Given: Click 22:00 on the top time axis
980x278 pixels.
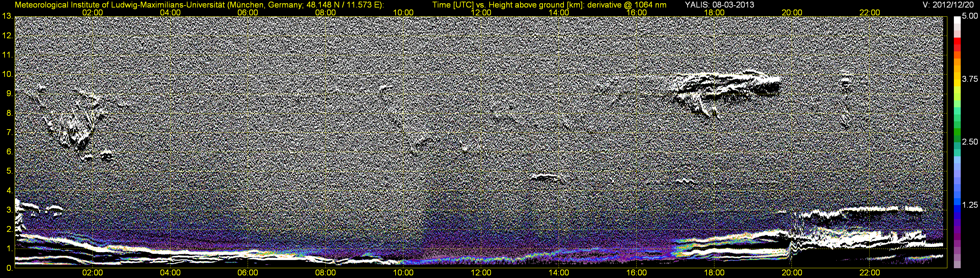Looking at the screenshot, I should click(x=870, y=13).
